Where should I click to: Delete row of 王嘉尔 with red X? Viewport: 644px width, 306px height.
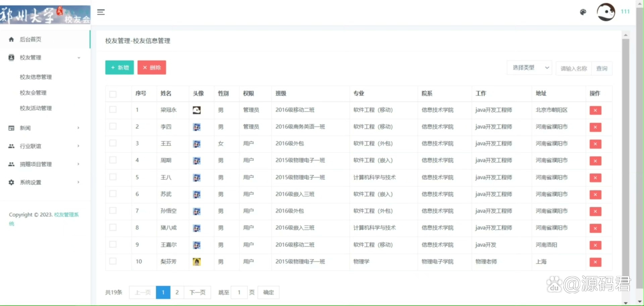pyautogui.click(x=595, y=245)
